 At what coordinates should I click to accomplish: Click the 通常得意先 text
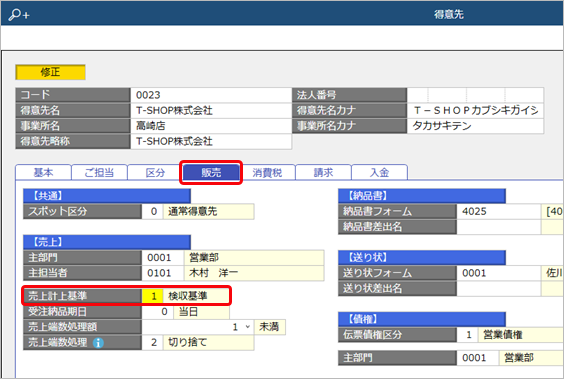(192, 211)
